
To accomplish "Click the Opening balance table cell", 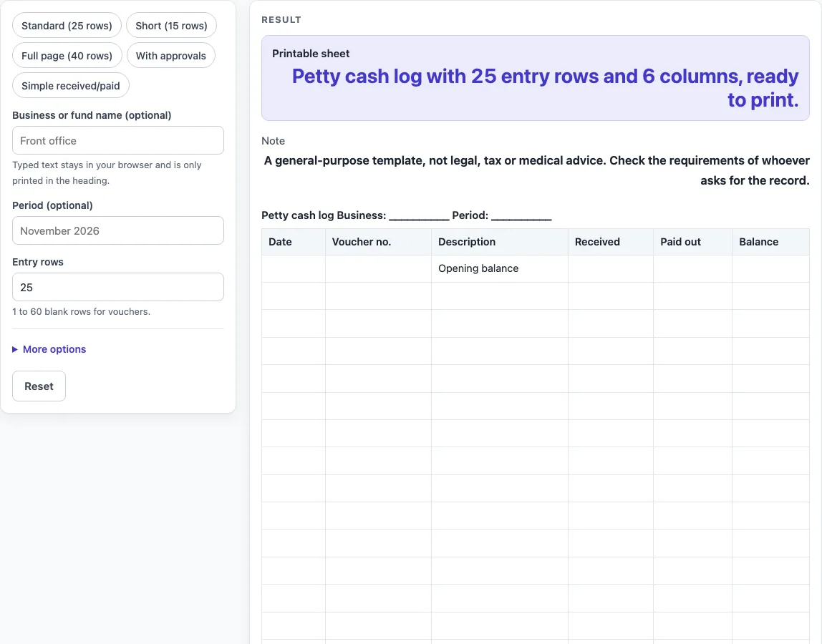I will [x=500, y=269].
